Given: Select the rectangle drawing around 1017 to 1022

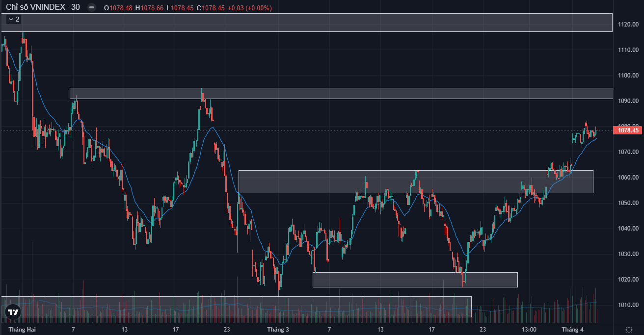Looking at the screenshot, I should point(415,280).
